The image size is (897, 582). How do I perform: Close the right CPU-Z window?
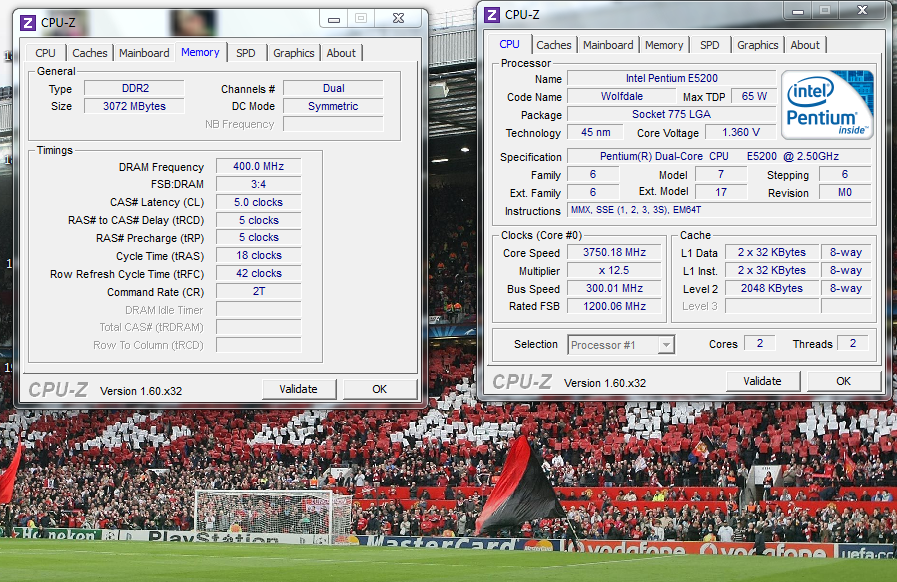tap(863, 10)
